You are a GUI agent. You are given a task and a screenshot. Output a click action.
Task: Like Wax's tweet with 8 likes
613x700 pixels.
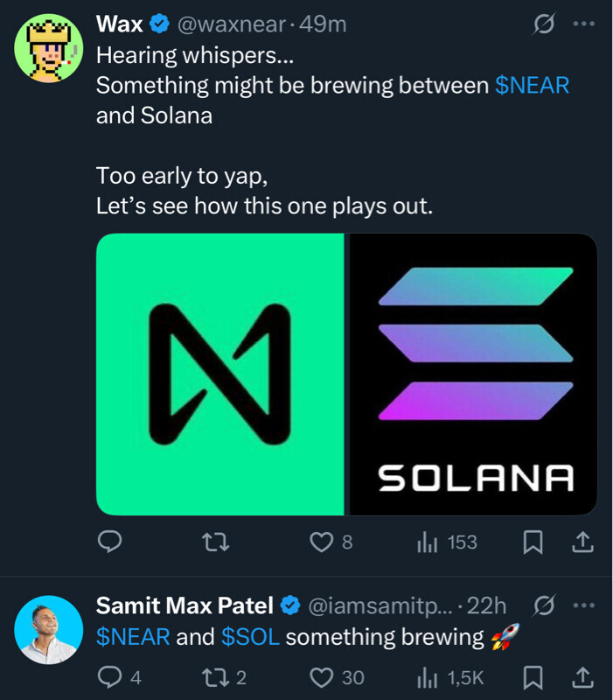323,543
